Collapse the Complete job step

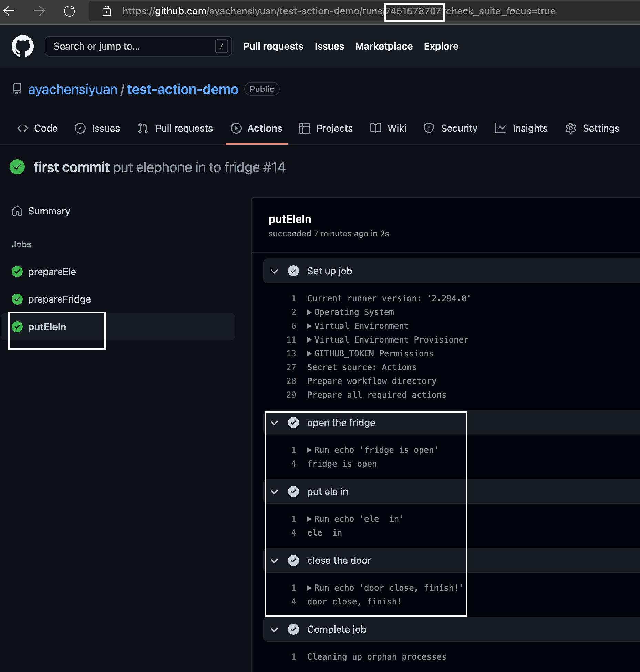(x=274, y=630)
